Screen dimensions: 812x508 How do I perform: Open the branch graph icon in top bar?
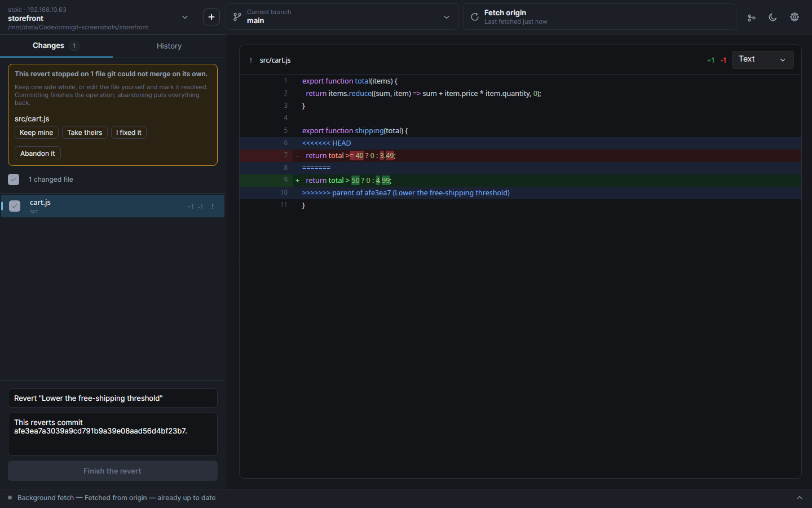[751, 17]
